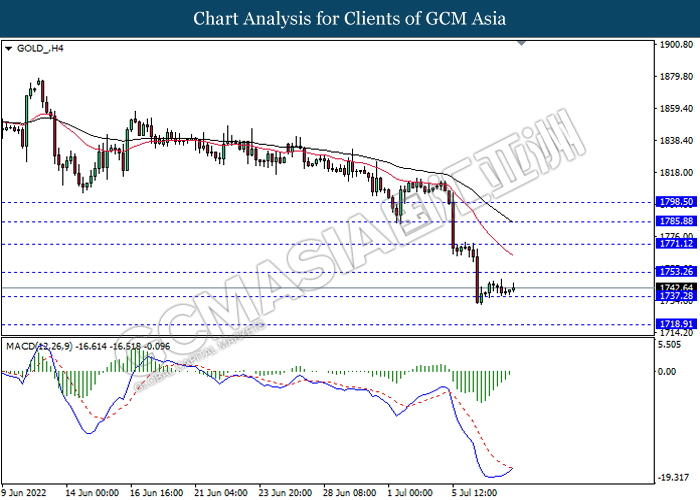Image resolution: width=700 pixels, height=500 pixels.
Task: Click the 1818.00 price axis value
Action: pos(676,173)
